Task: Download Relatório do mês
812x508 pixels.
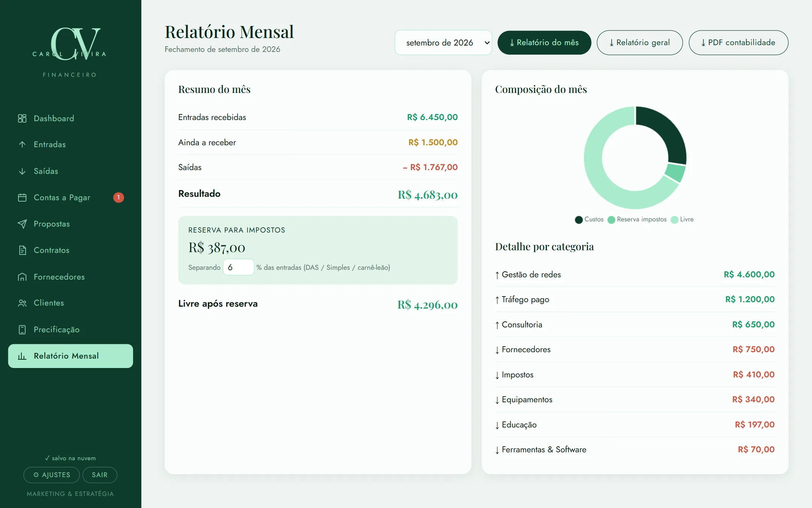Action: [544, 43]
